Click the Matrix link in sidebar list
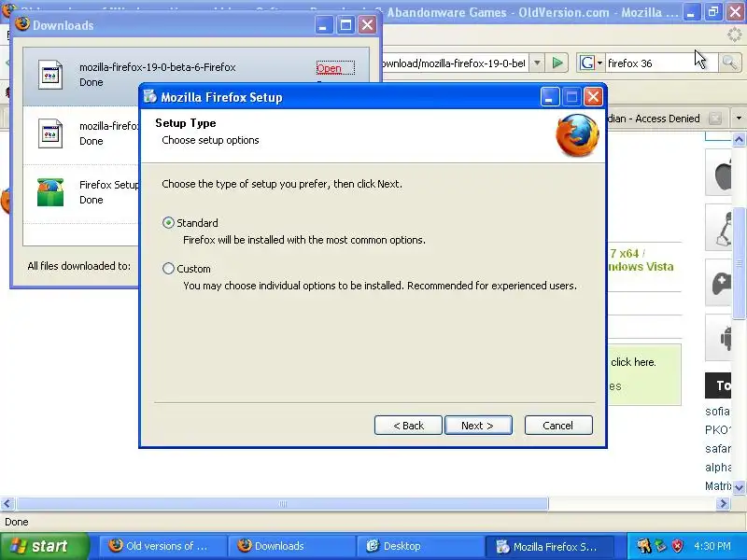The image size is (747, 560). pyautogui.click(x=718, y=485)
